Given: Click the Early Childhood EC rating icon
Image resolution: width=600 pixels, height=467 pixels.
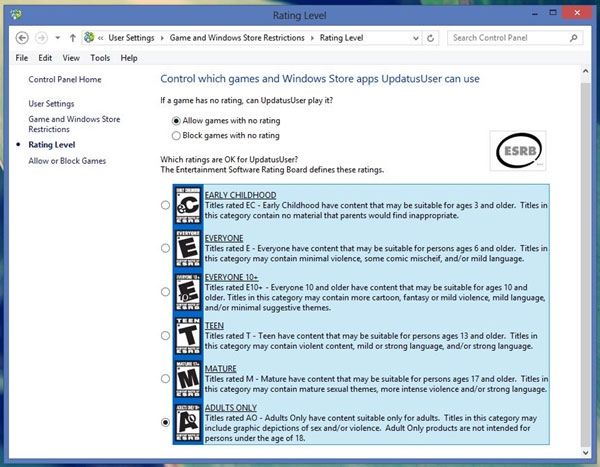Looking at the screenshot, I should click(x=188, y=205).
